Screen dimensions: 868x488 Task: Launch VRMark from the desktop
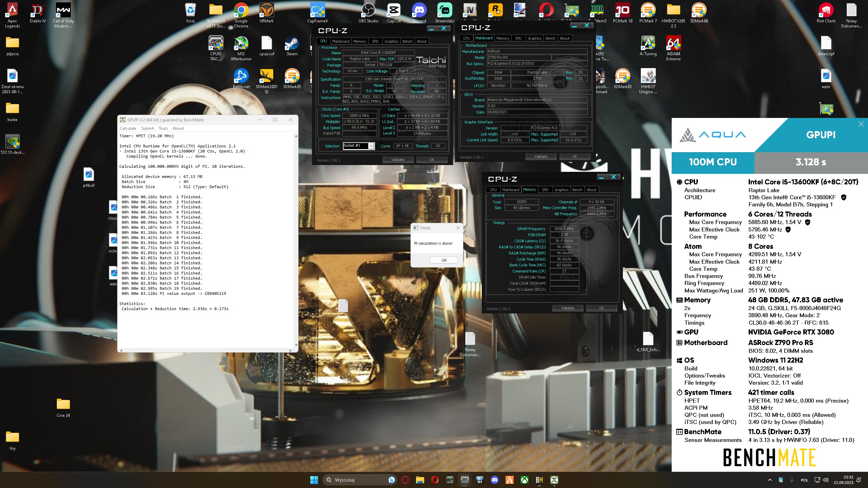(x=267, y=14)
